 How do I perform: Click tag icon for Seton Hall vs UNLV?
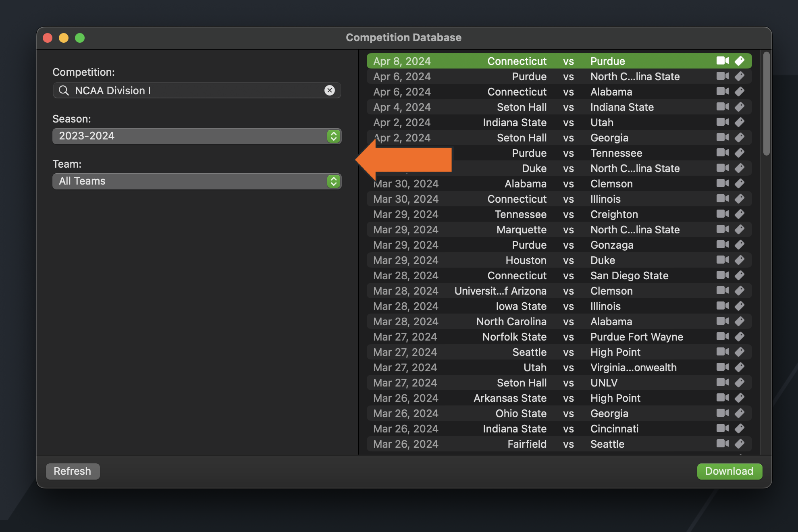coord(740,382)
